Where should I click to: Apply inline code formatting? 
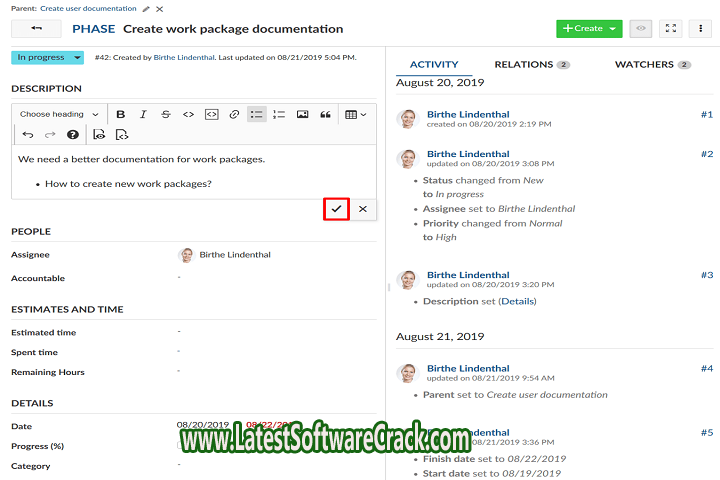(x=188, y=114)
